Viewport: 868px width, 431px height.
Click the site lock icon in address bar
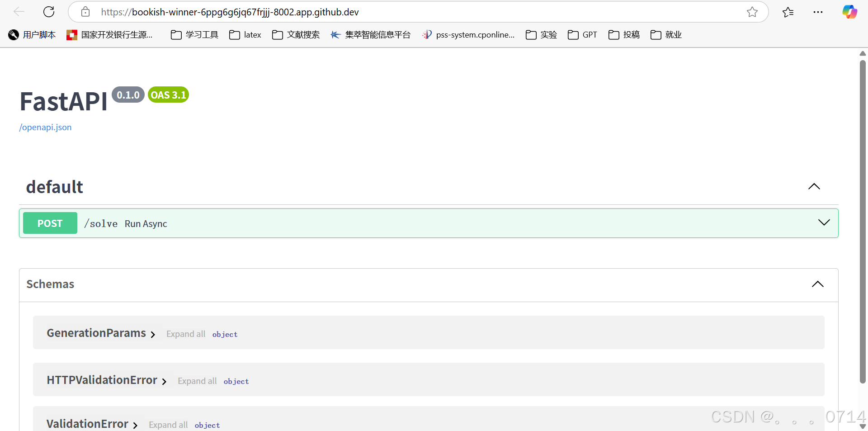click(85, 12)
